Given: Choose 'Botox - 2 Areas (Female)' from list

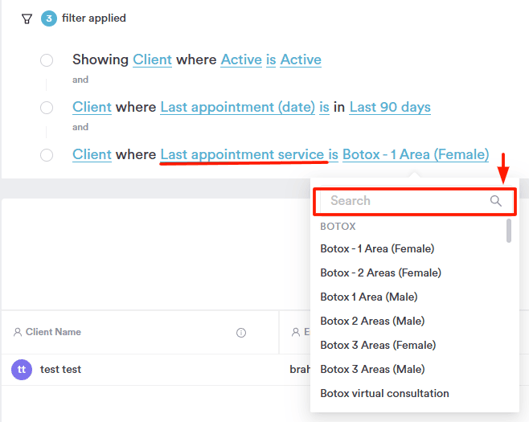Looking at the screenshot, I should click(381, 273).
